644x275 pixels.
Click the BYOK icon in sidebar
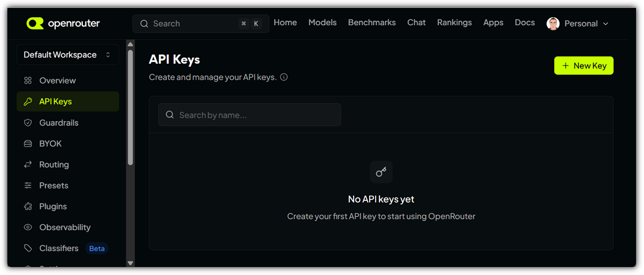pyautogui.click(x=28, y=144)
